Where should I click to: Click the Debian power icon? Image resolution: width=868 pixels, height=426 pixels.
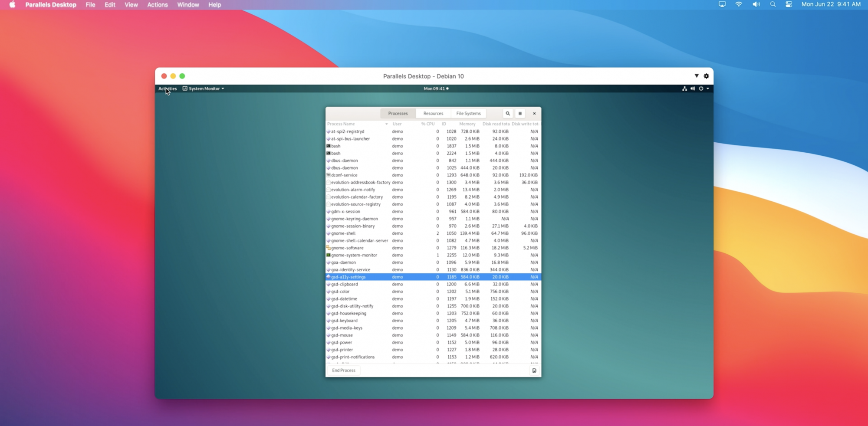pyautogui.click(x=701, y=88)
